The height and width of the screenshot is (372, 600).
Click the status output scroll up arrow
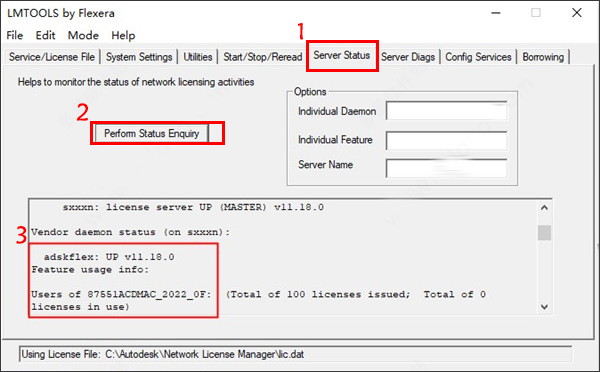[x=544, y=208]
